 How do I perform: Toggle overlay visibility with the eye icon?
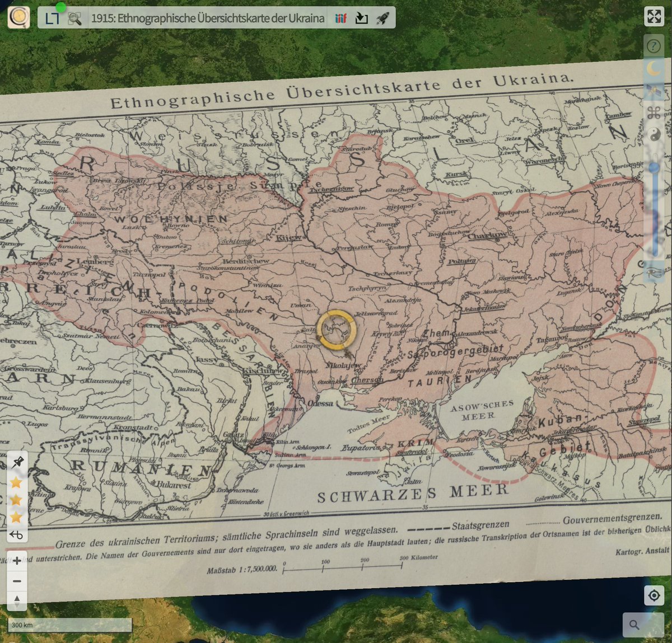click(x=654, y=273)
